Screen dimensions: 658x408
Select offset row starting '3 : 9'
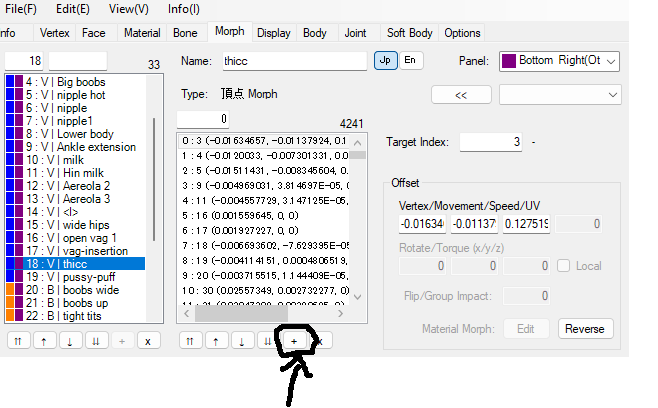[264, 186]
